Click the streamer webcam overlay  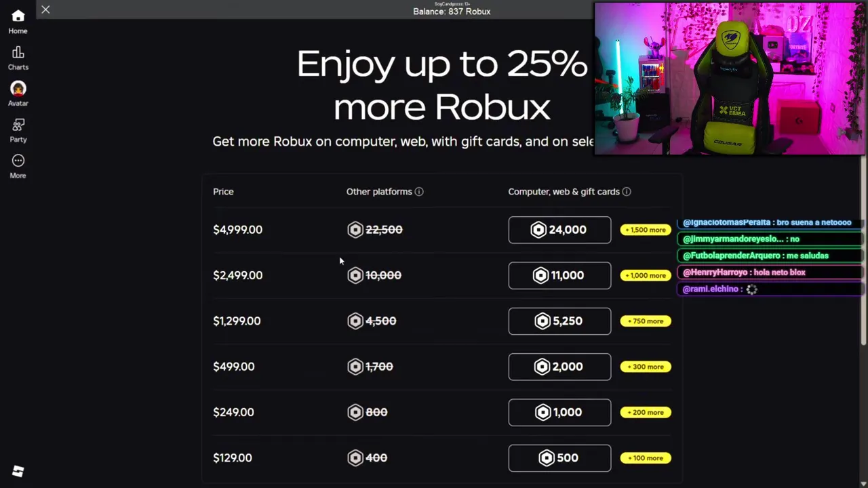729,79
